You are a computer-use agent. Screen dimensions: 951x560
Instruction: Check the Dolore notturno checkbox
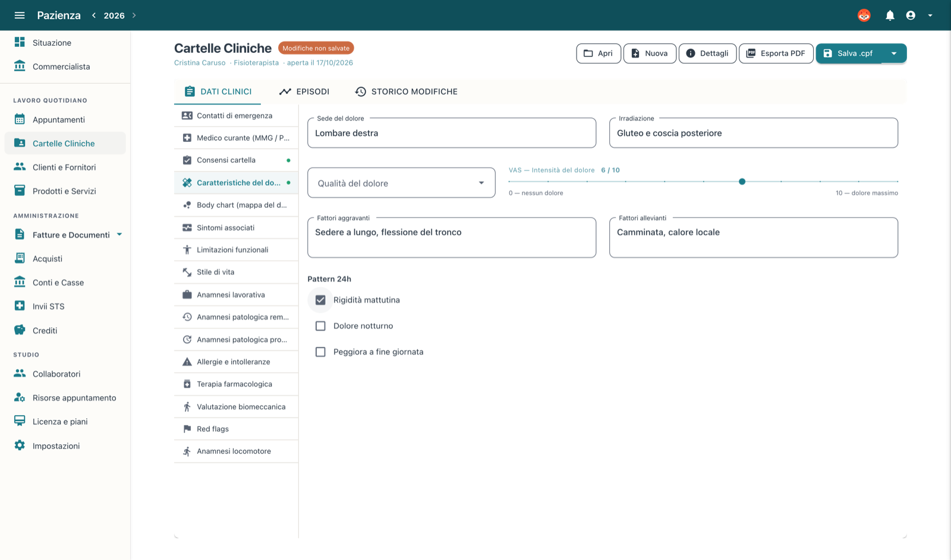tap(320, 326)
